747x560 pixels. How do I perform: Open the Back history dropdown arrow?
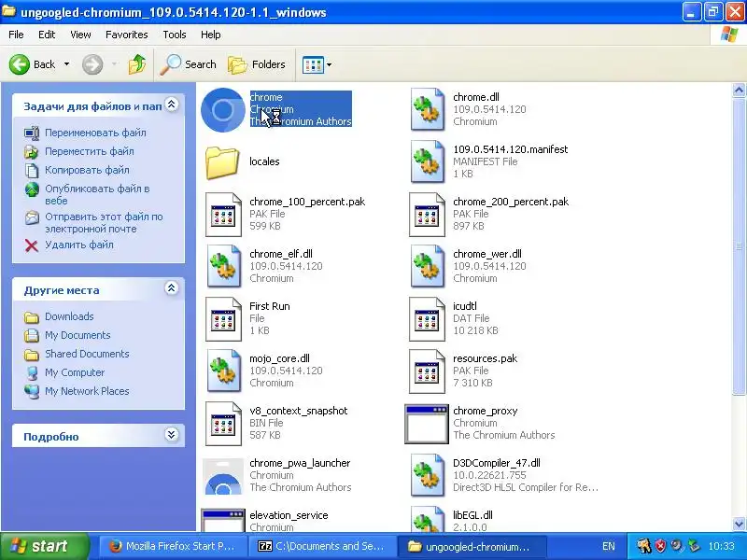[x=66, y=64]
